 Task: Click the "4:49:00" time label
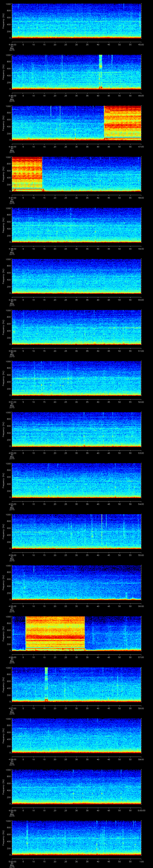[x=12, y=300]
